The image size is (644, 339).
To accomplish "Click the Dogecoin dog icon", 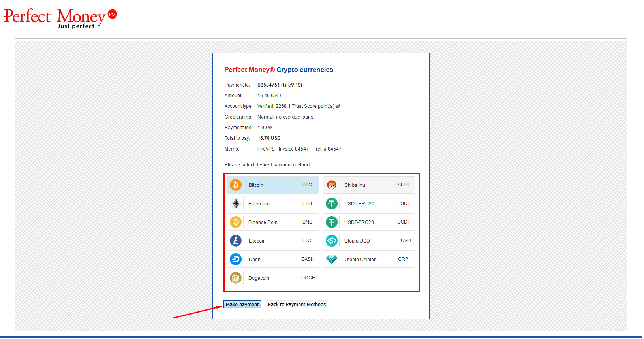I will (236, 278).
